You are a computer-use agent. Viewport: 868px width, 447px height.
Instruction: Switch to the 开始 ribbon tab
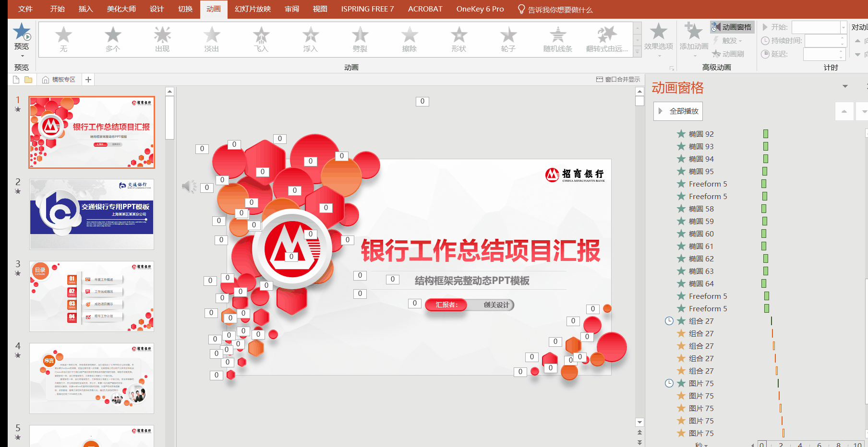(58, 9)
